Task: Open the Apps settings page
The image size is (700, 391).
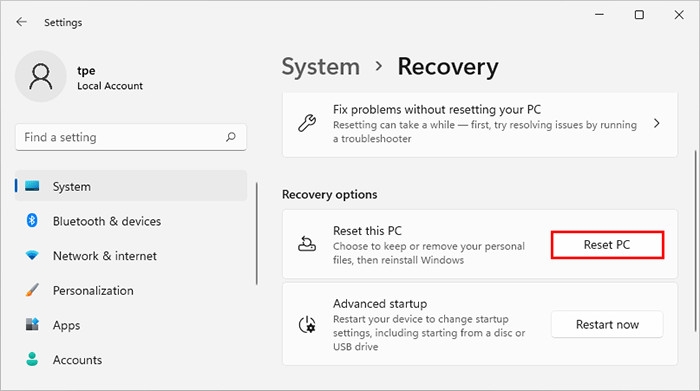Action: pos(131,324)
